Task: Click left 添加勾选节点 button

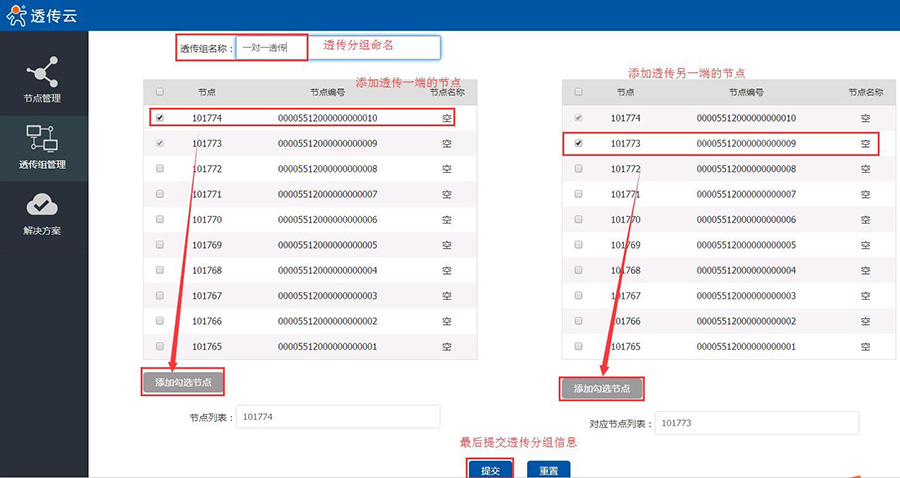Action: point(182,381)
